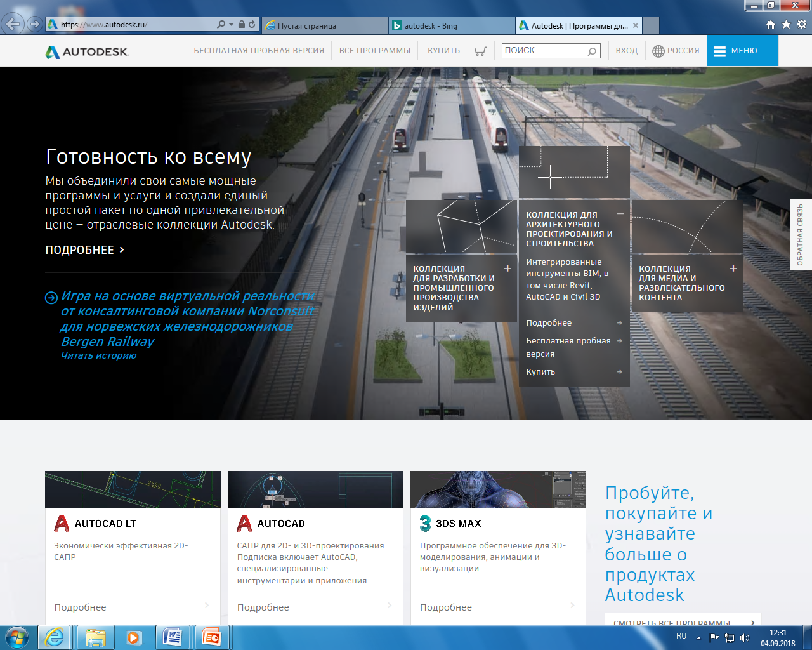Viewport: 812px width, 650px height.
Task: Open the media player taskbar icon
Action: pyautogui.click(x=134, y=637)
